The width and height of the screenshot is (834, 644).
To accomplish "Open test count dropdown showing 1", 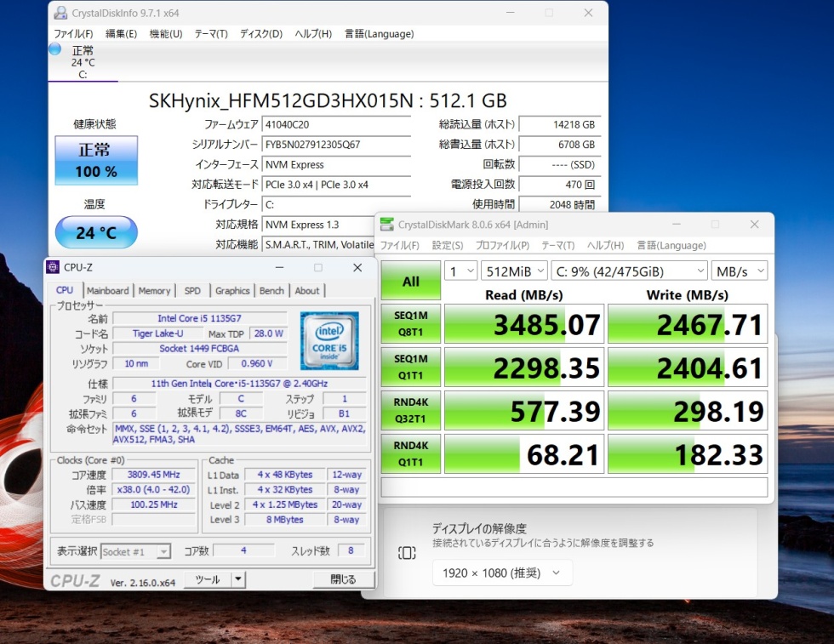I will click(460, 271).
